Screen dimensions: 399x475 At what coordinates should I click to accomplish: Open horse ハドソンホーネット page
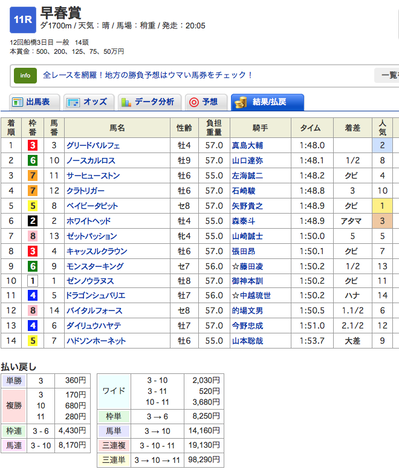(96, 341)
